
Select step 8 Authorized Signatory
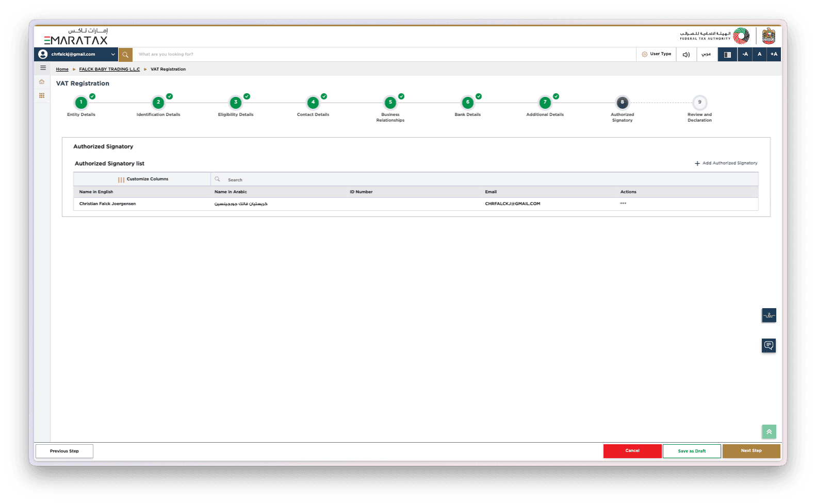click(x=623, y=102)
